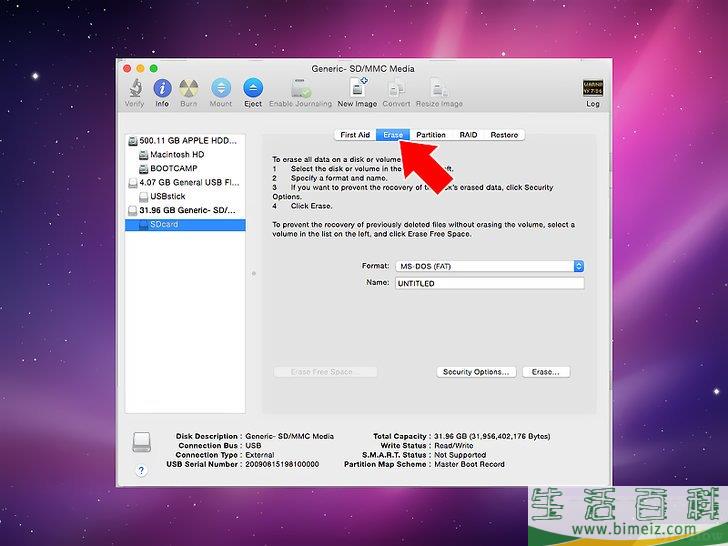Create a New Image from toolbar
728x546 pixels.
coord(358,88)
